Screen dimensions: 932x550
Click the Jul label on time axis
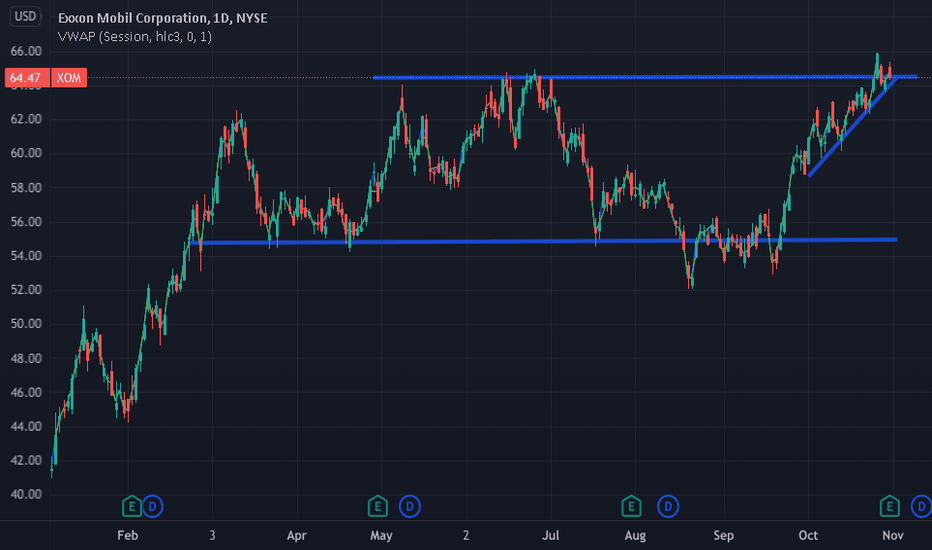point(550,535)
